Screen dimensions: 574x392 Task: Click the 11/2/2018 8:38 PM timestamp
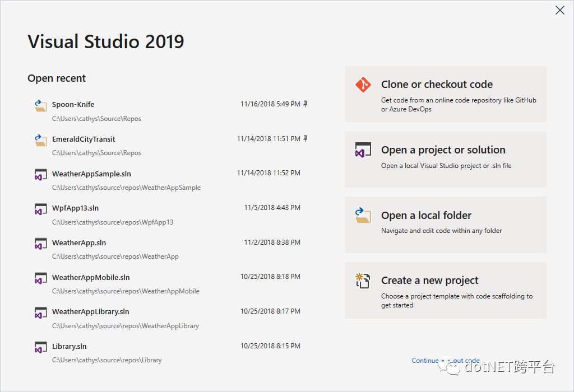click(272, 242)
